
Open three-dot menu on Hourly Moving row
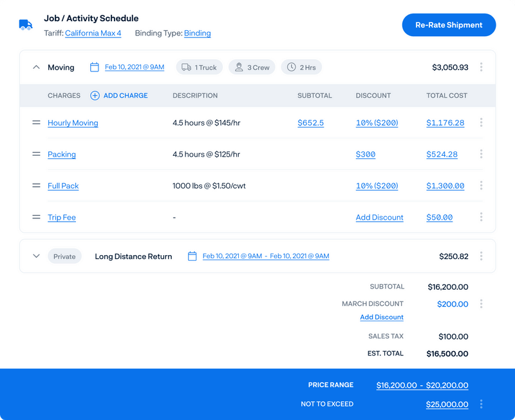(x=481, y=122)
